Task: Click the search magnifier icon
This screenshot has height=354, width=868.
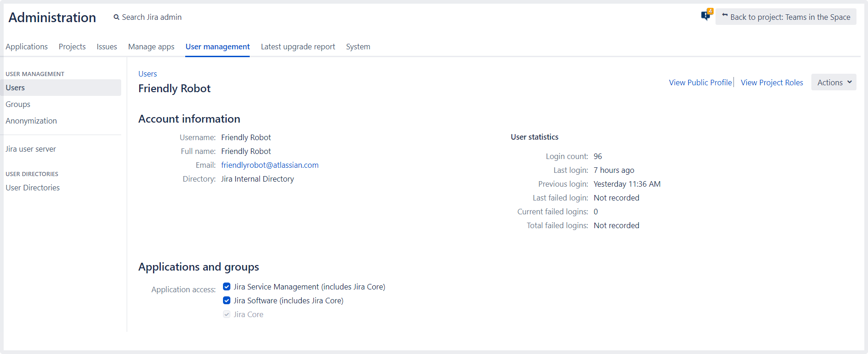Action: coord(116,18)
